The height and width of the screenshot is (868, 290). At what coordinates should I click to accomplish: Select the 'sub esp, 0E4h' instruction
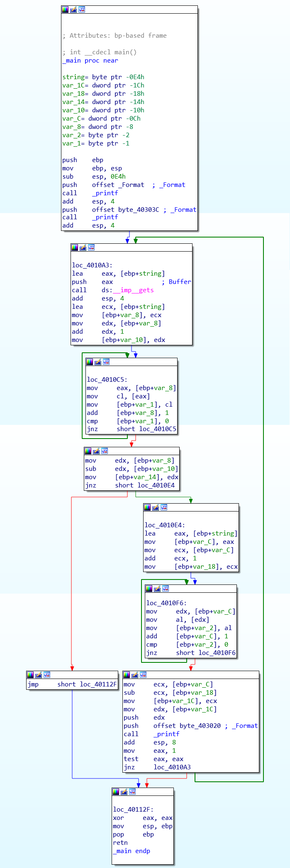tap(94, 177)
